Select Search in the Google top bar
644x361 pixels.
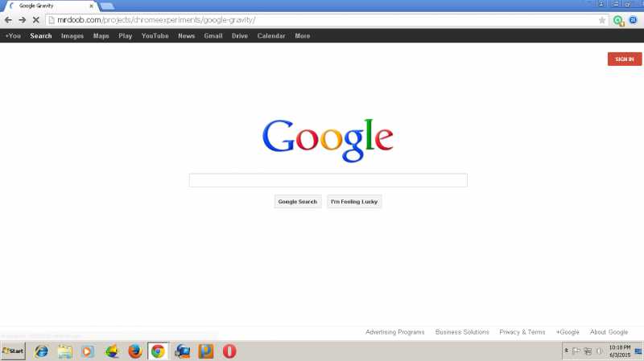click(41, 35)
